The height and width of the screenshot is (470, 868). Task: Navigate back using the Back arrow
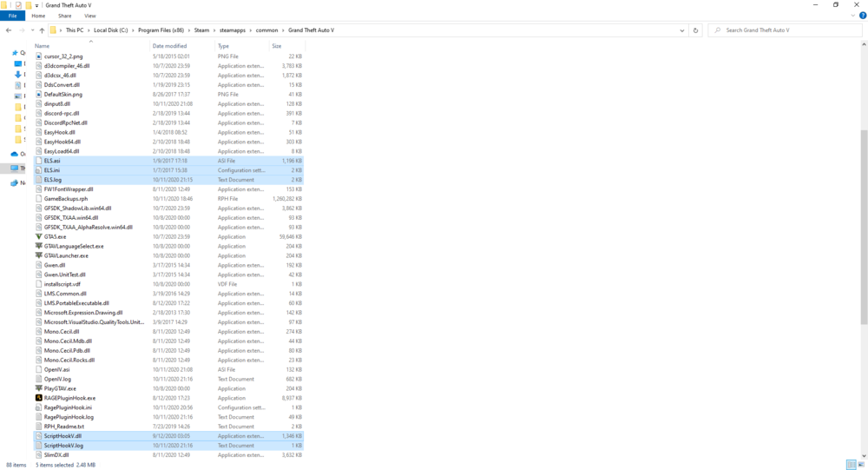(9, 30)
